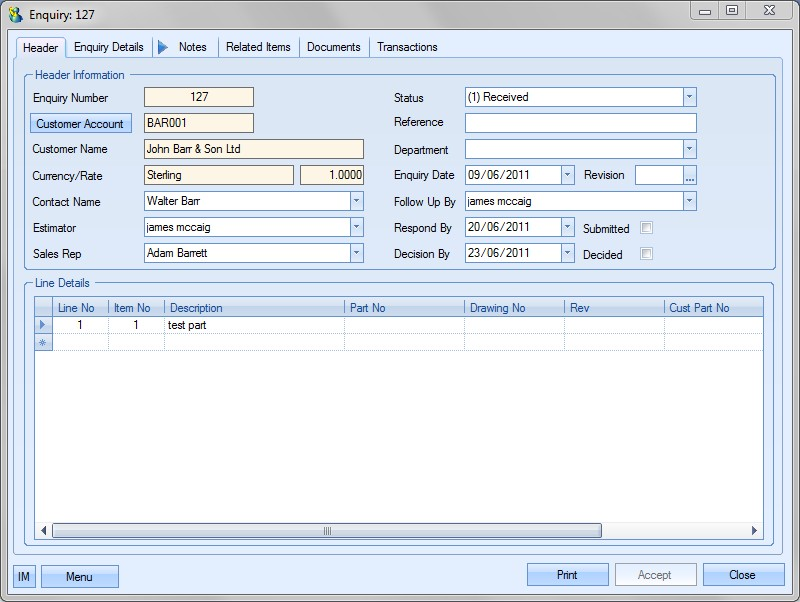This screenshot has width=800, height=602.
Task: Open the Documents tab
Action: click(334, 47)
